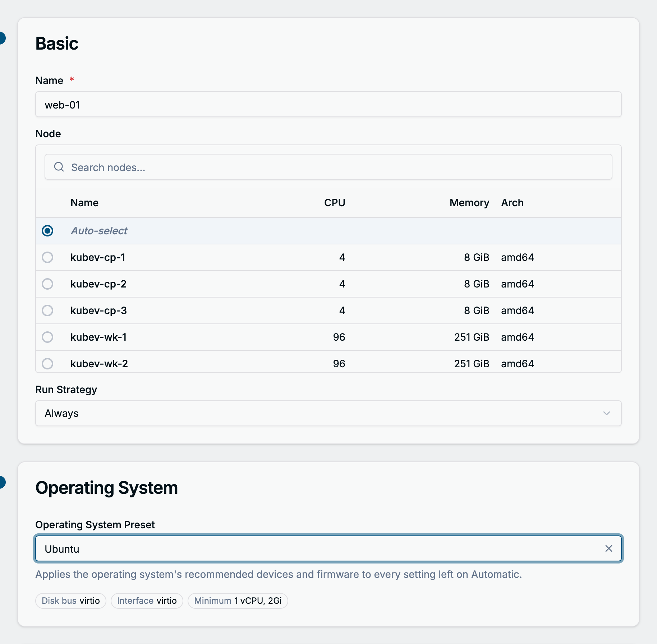The width and height of the screenshot is (657, 644).
Task: Click the CPU column header
Action: pos(335,203)
